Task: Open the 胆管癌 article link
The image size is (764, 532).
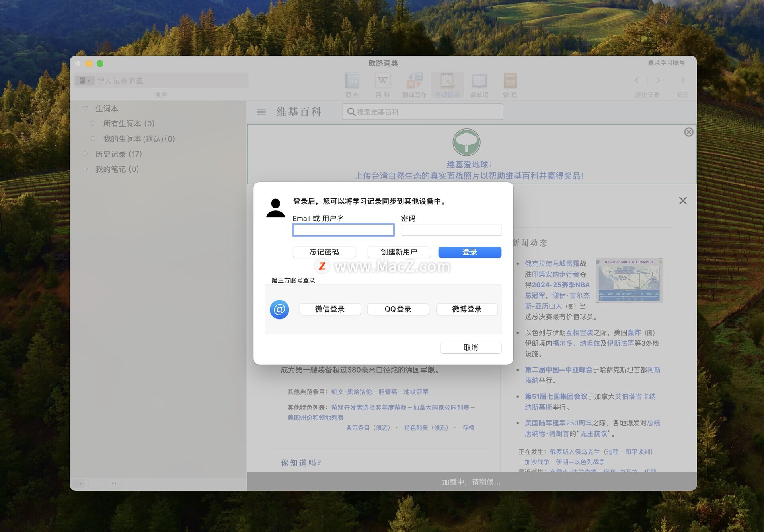Action: [x=388, y=392]
